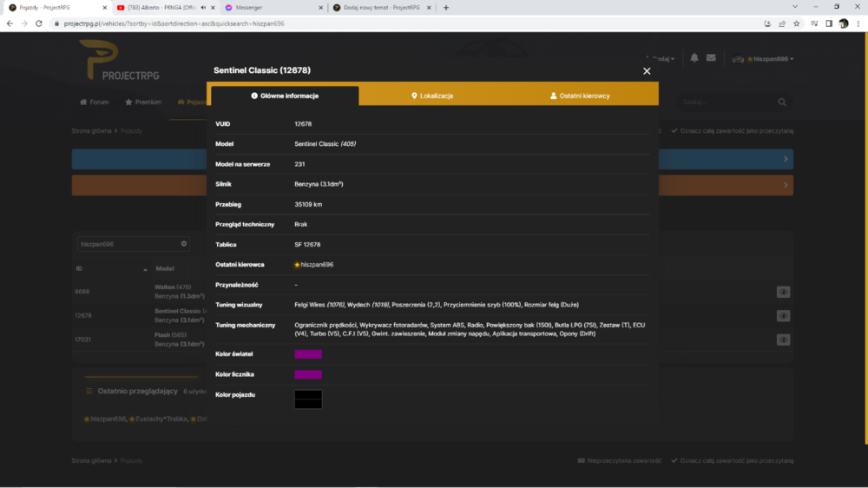This screenshot has width=868, height=488.
Task: Click the site search magnifier icon
Action: pyautogui.click(x=782, y=102)
